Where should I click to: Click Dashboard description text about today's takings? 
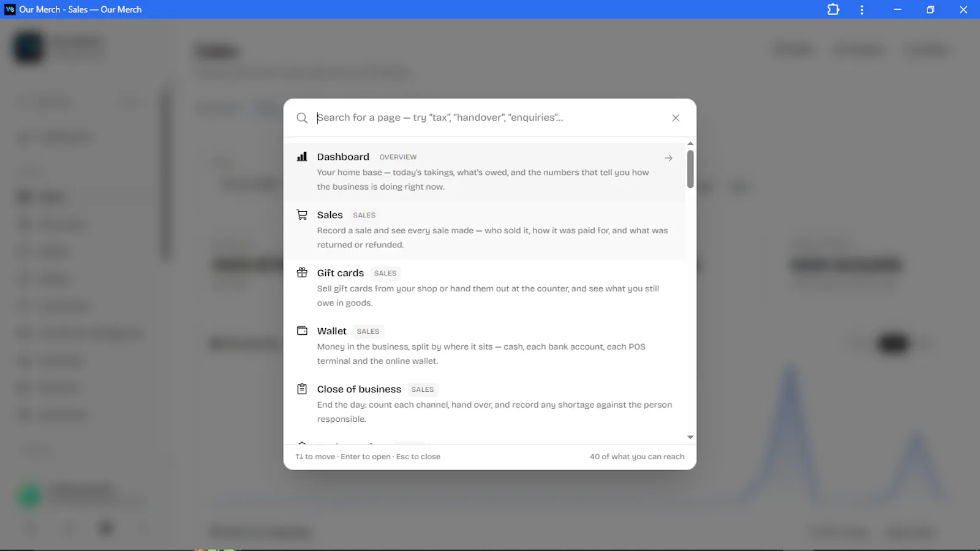(x=483, y=179)
